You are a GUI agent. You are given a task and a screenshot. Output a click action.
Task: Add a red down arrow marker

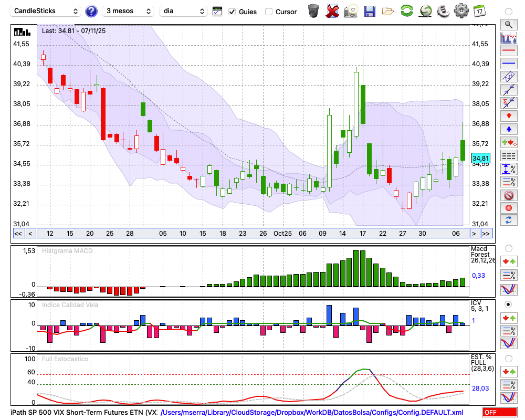click(x=508, y=115)
